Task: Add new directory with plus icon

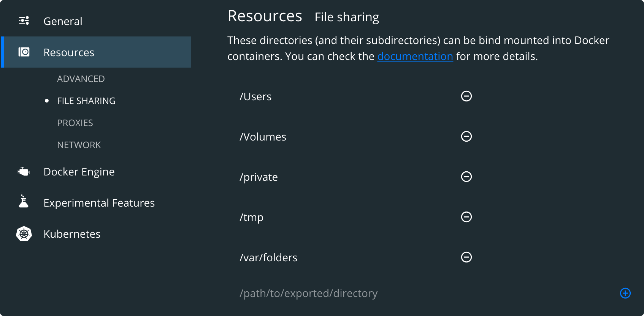Action: [625, 293]
